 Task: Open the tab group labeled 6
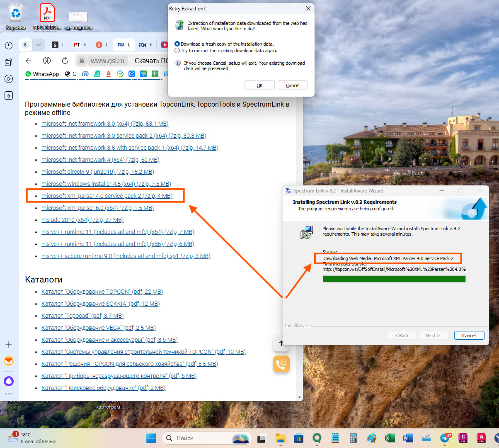pos(25,45)
